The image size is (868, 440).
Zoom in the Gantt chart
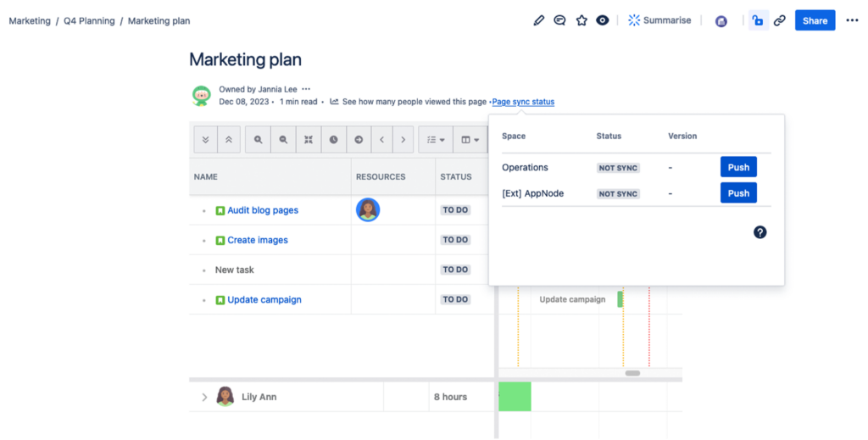258,140
